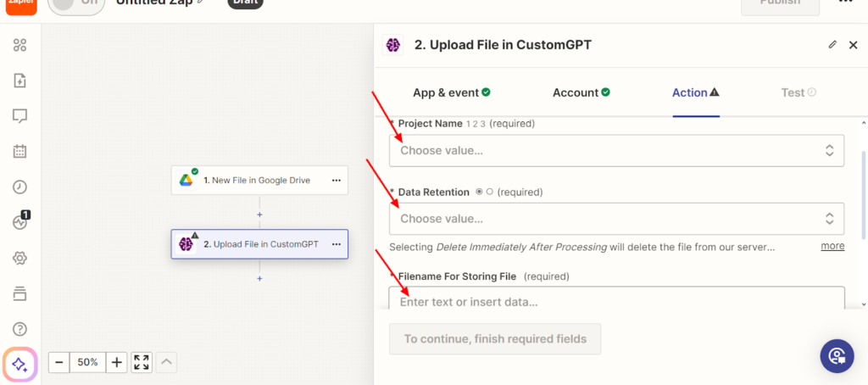Click the Project Name field label

(430, 124)
